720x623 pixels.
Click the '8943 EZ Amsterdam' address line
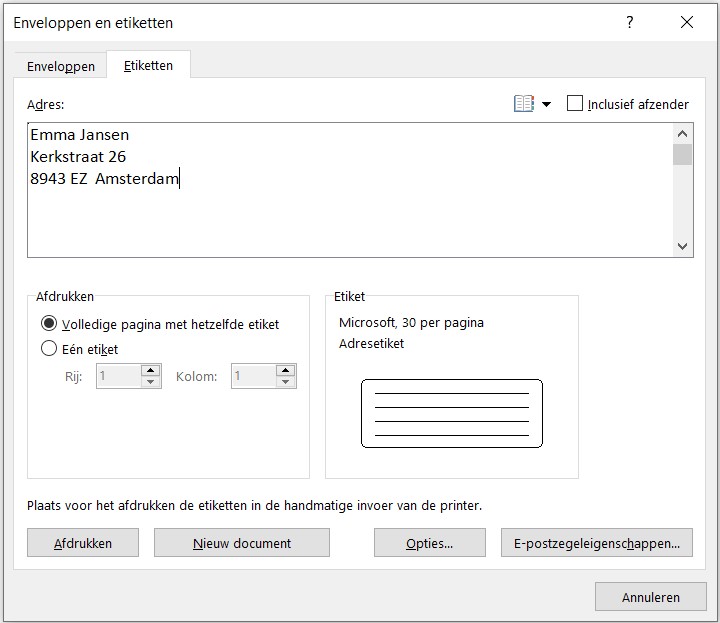point(104,178)
